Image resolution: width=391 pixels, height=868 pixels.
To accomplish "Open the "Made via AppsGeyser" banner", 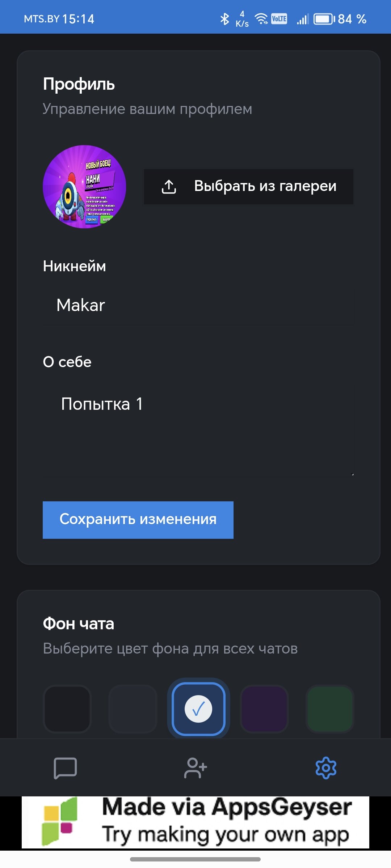I will click(226, 822).
